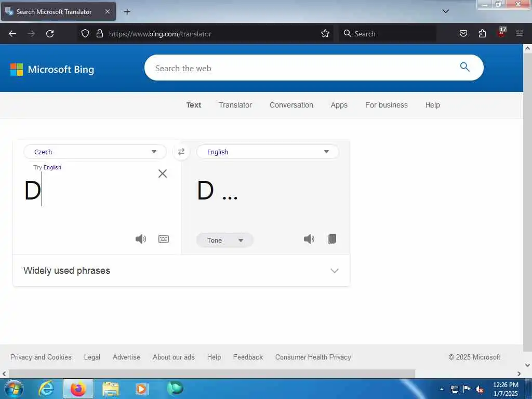
Task: Launch Internet Explorer from taskbar
Action: pos(46,389)
